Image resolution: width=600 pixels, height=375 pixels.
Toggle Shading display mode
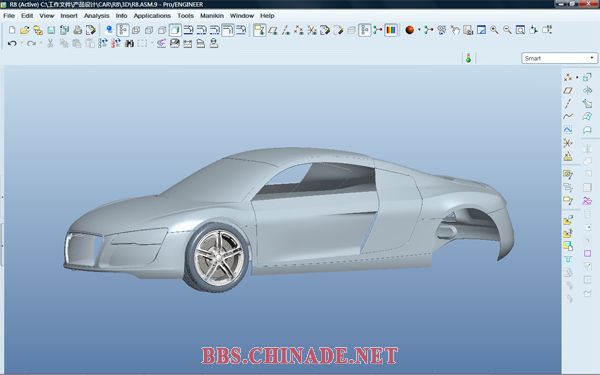pos(175,30)
